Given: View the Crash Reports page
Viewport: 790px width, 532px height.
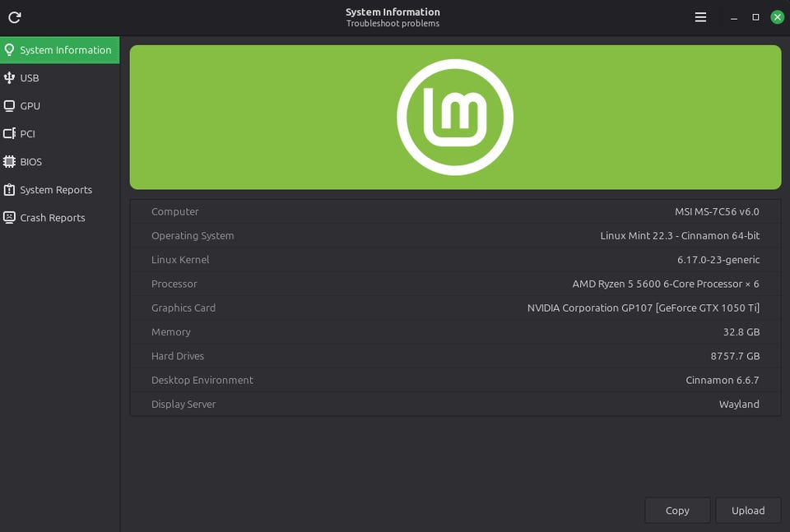Looking at the screenshot, I should [59, 217].
